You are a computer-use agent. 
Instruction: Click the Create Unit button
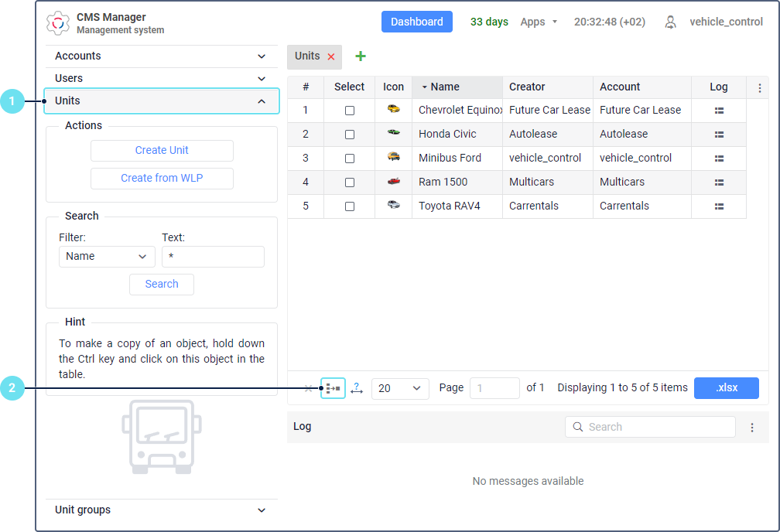point(162,151)
